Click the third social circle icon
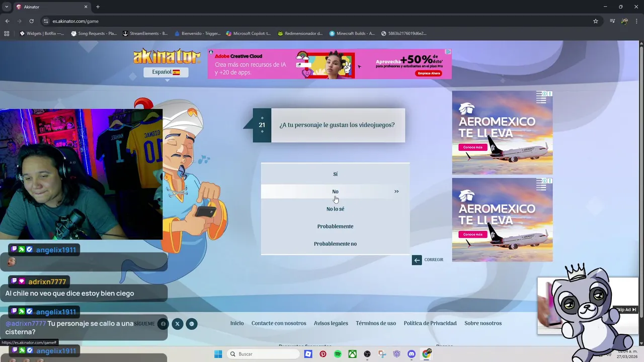 coord(191,324)
